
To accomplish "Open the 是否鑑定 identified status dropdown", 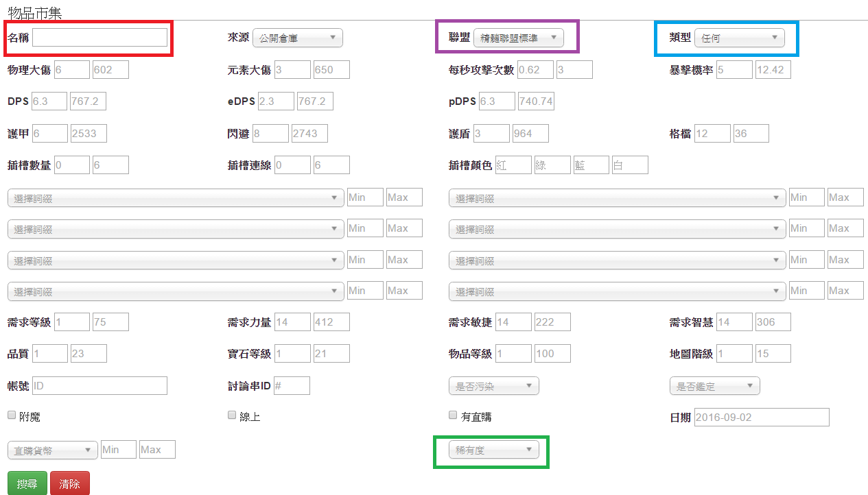I will [714, 385].
